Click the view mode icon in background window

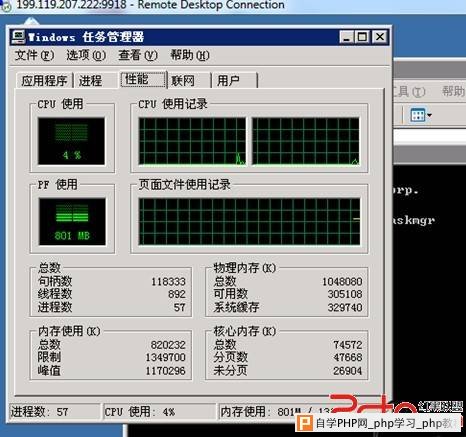click(x=418, y=115)
